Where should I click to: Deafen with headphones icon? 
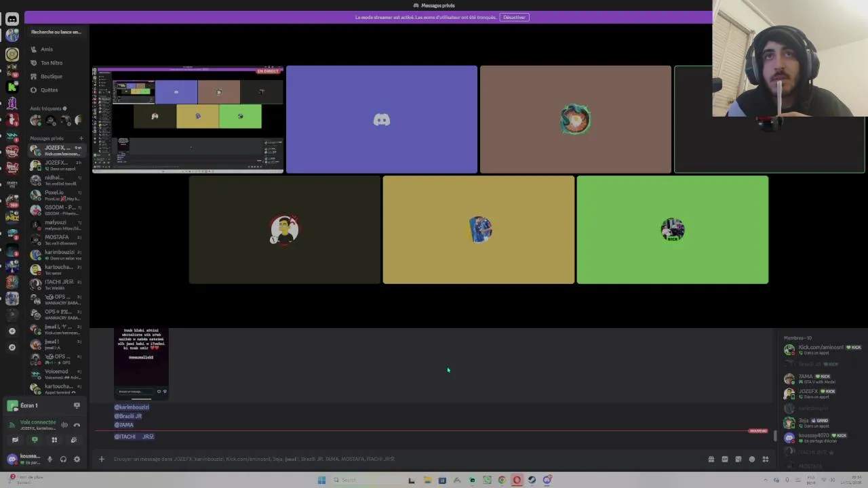tap(63, 459)
